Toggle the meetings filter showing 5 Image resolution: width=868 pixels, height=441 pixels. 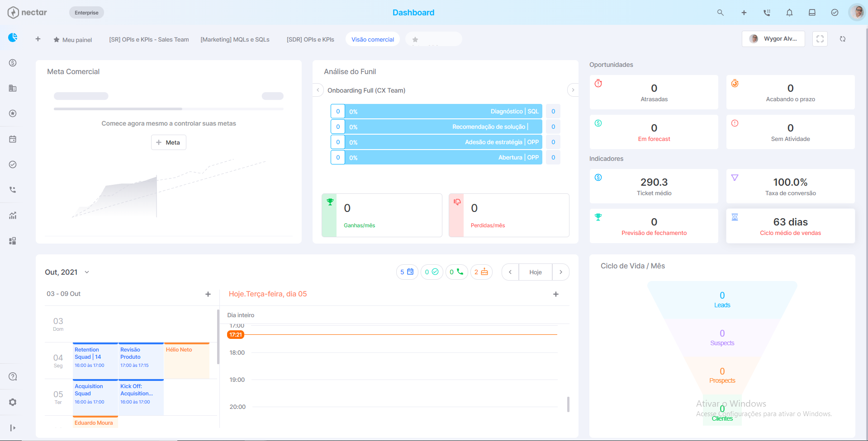[x=407, y=272]
